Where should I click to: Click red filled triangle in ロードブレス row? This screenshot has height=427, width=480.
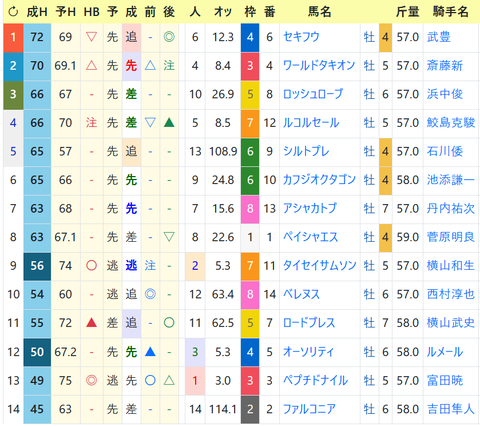pyautogui.click(x=91, y=323)
